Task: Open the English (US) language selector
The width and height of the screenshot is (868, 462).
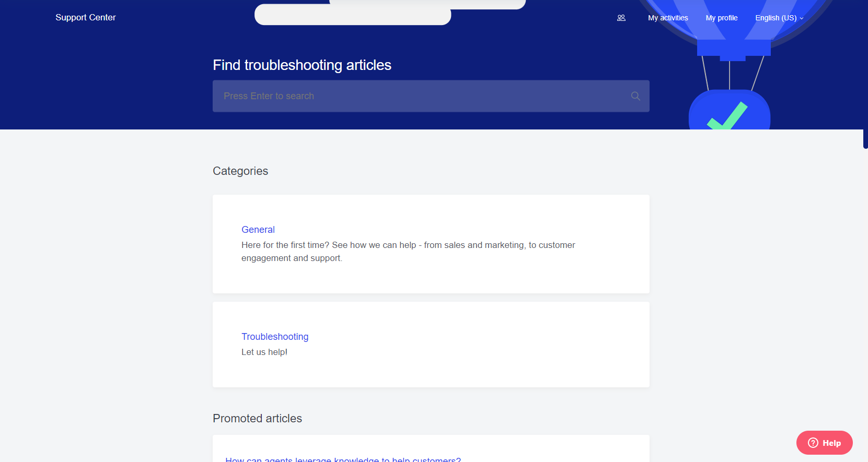Action: click(776, 18)
